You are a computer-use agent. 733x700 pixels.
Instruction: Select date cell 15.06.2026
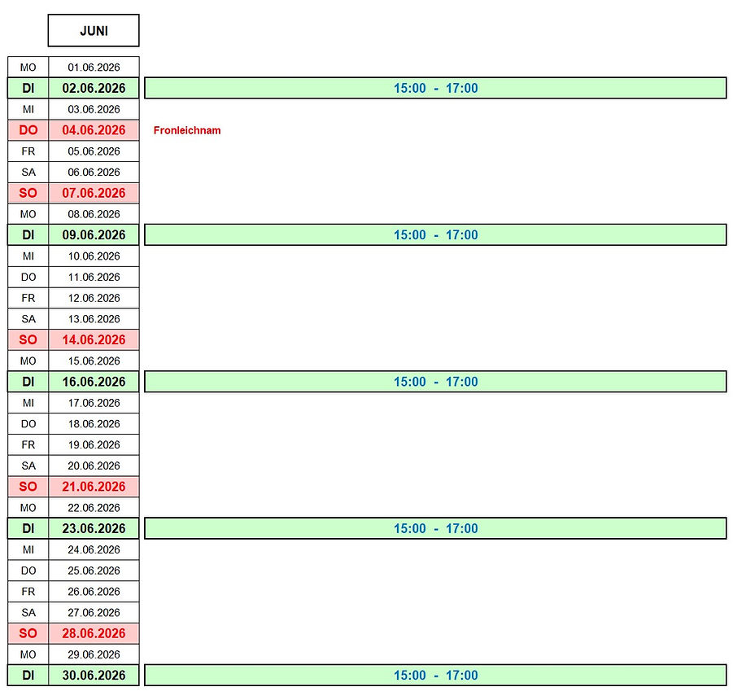(x=94, y=361)
